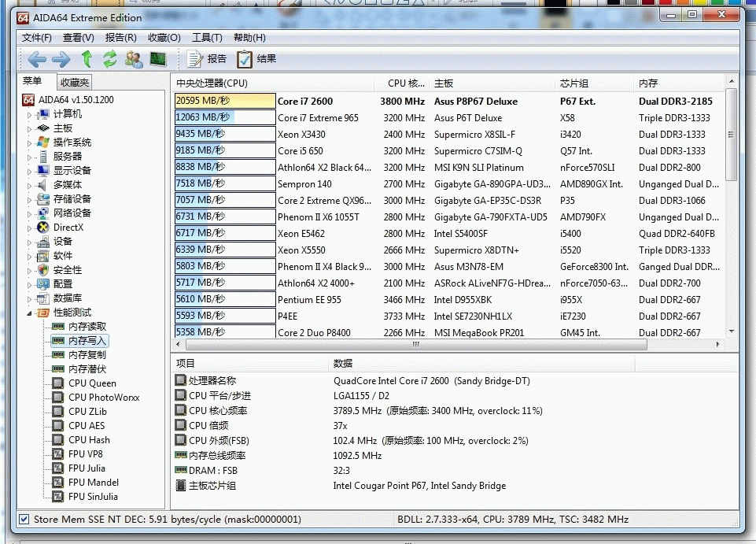Collapse the 性能测试 tree node
This screenshot has height=544, width=756.
coord(31,313)
